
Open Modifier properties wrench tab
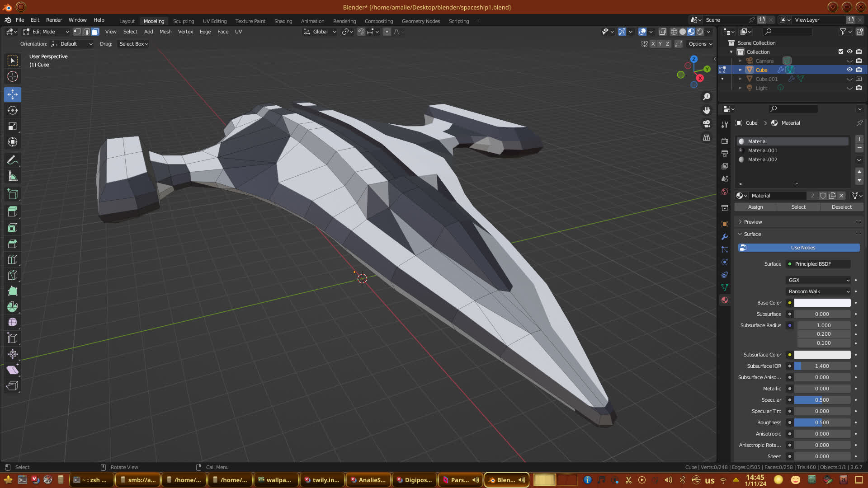tap(725, 237)
